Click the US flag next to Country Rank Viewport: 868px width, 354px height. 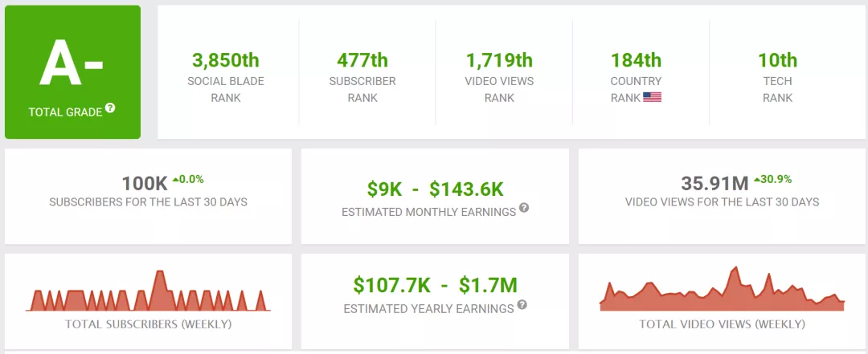click(x=652, y=97)
